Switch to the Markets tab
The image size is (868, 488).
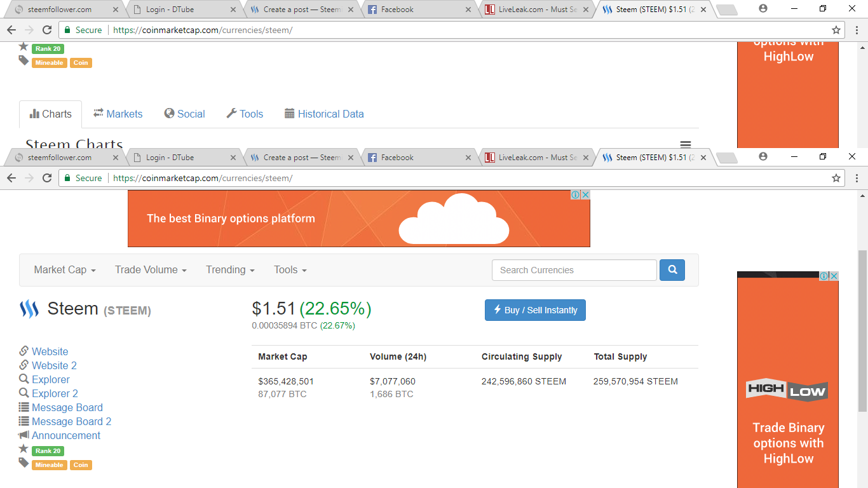118,114
